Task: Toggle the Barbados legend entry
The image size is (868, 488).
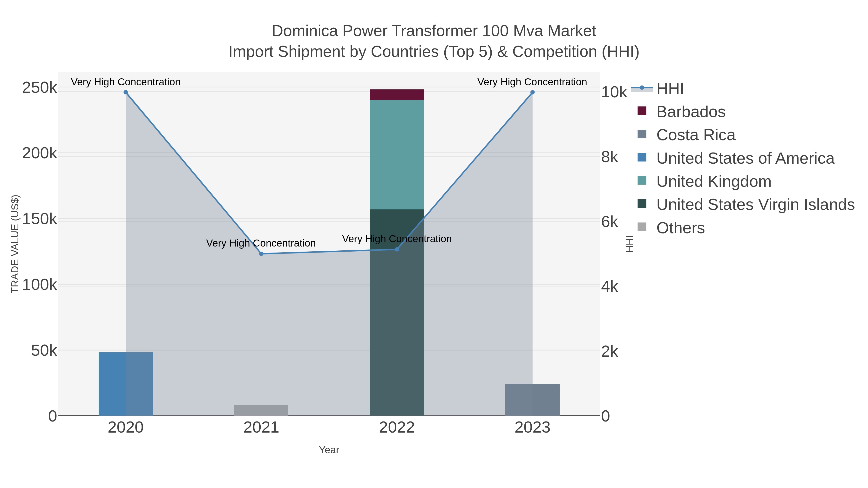Action: coord(681,112)
